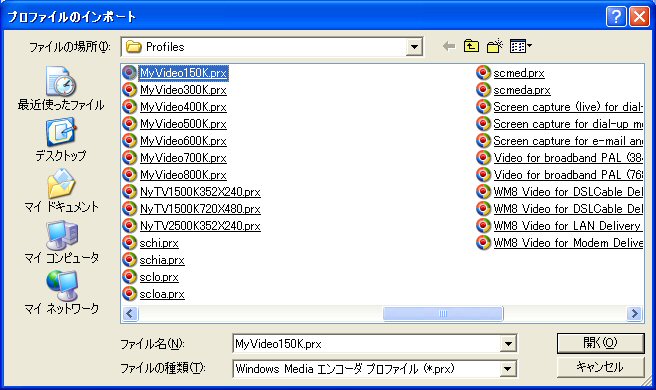Select file MyVideo150K.prx
The image size is (656, 390).
183,73
